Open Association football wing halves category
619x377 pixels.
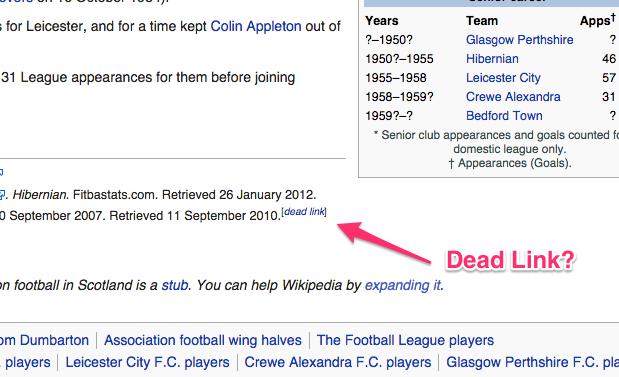[203, 340]
